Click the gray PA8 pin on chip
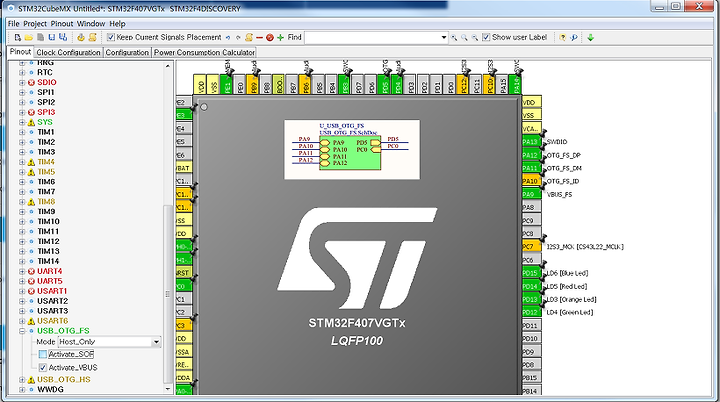The height and width of the screenshot is (402, 720). point(531,207)
